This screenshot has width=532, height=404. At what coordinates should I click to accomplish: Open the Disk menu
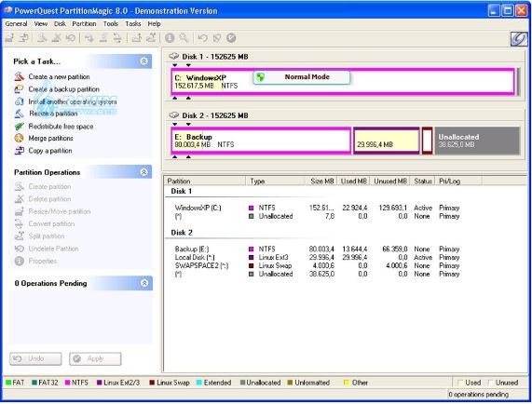60,23
